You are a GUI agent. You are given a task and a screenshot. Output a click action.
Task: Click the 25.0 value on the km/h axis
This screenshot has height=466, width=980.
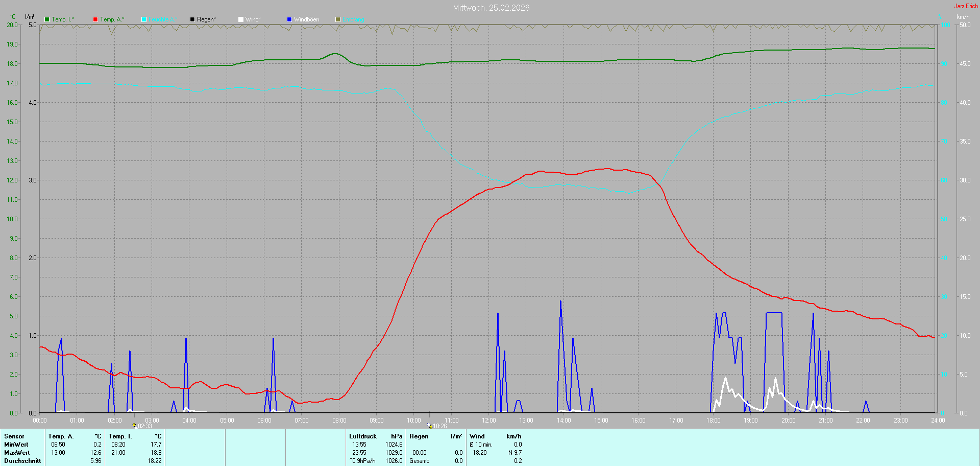pos(965,219)
